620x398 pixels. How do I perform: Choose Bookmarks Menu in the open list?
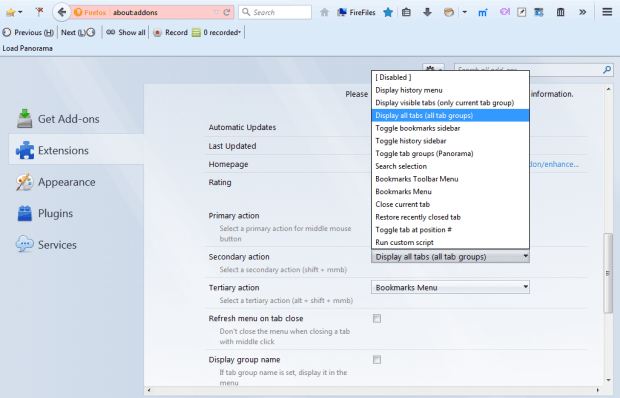(450, 191)
